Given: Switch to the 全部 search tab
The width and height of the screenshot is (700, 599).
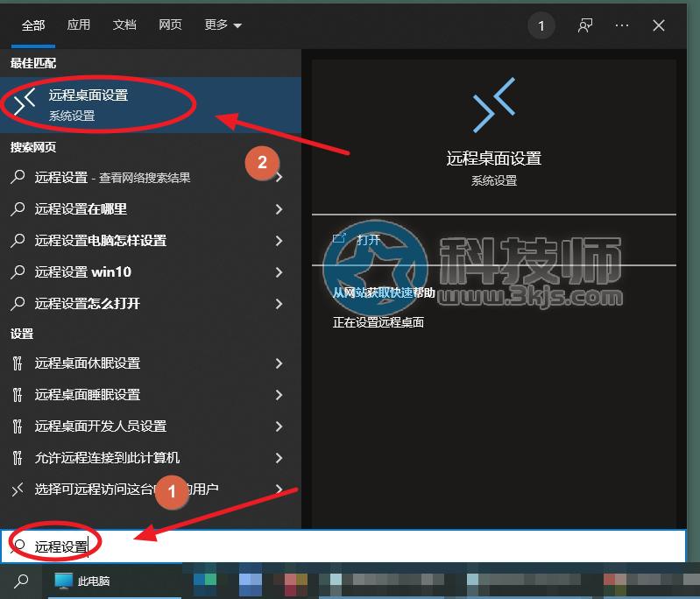Looking at the screenshot, I should pos(33,25).
